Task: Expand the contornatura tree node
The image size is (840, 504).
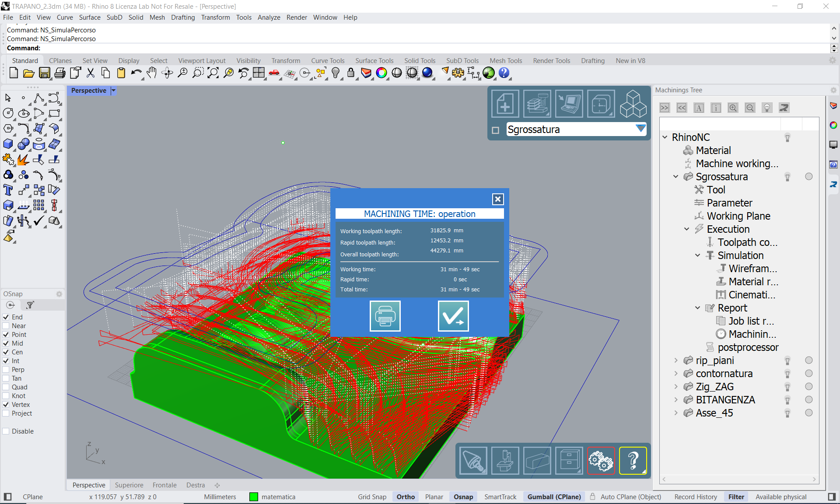Action: point(676,374)
